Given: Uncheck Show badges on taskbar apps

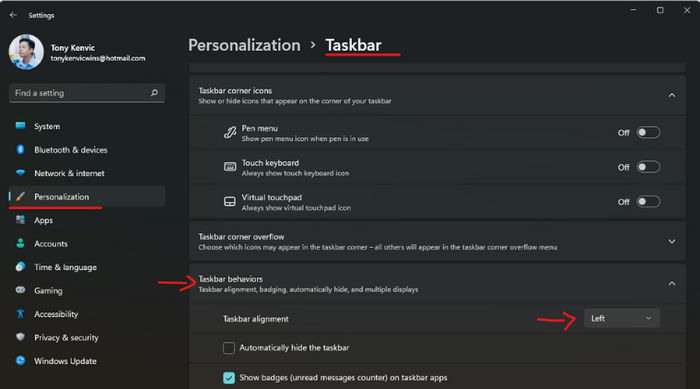Looking at the screenshot, I should pos(229,378).
